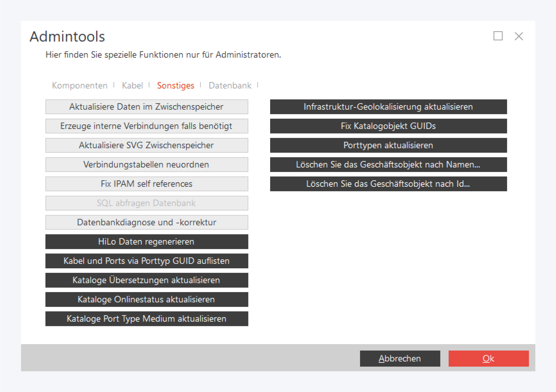Open the Kabel tab

click(x=132, y=86)
